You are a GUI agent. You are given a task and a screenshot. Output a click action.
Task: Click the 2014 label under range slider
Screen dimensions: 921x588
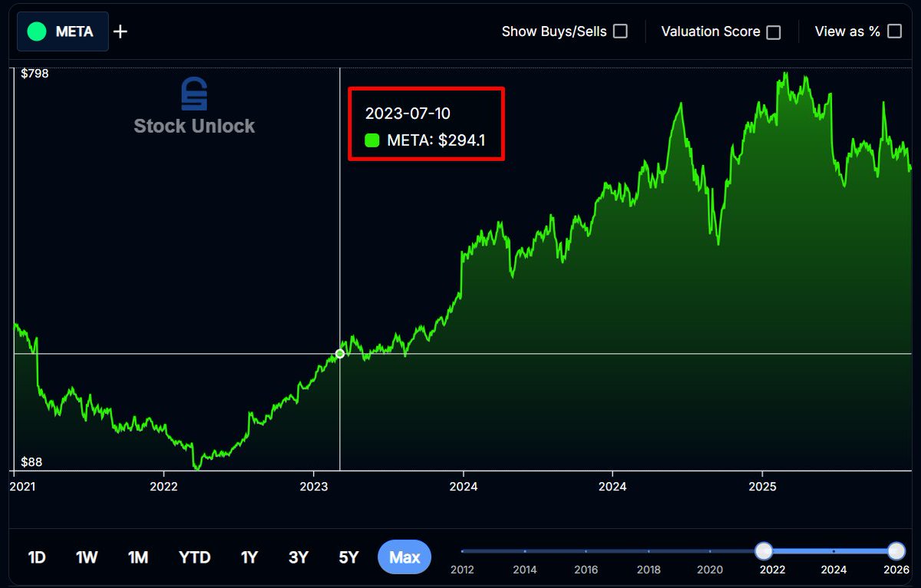[525, 570]
